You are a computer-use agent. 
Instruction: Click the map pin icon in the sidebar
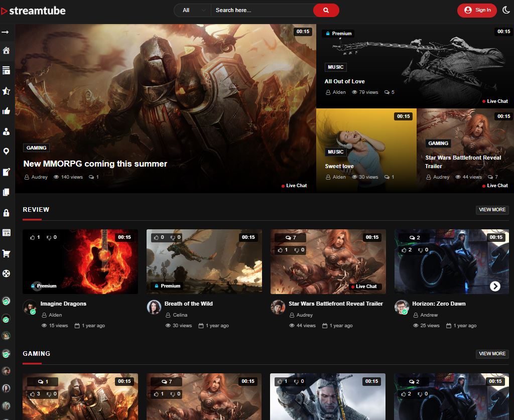tap(6, 152)
